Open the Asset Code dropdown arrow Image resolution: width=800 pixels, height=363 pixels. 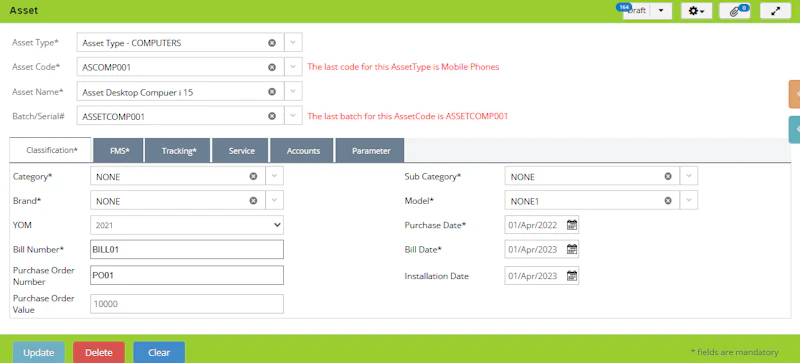coord(293,67)
